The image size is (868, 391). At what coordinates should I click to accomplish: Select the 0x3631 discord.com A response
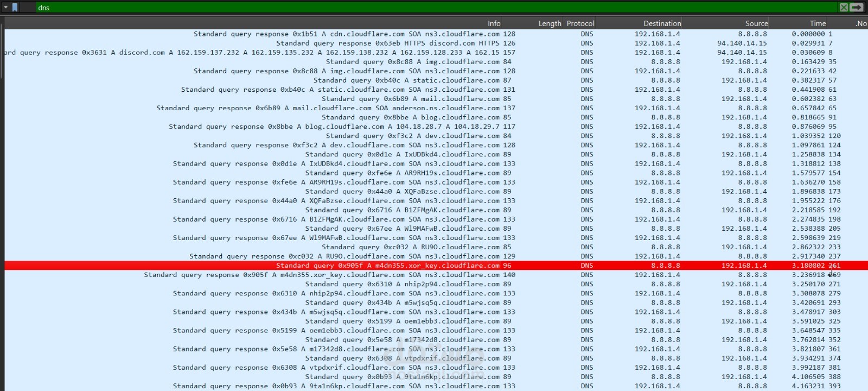click(x=436, y=52)
